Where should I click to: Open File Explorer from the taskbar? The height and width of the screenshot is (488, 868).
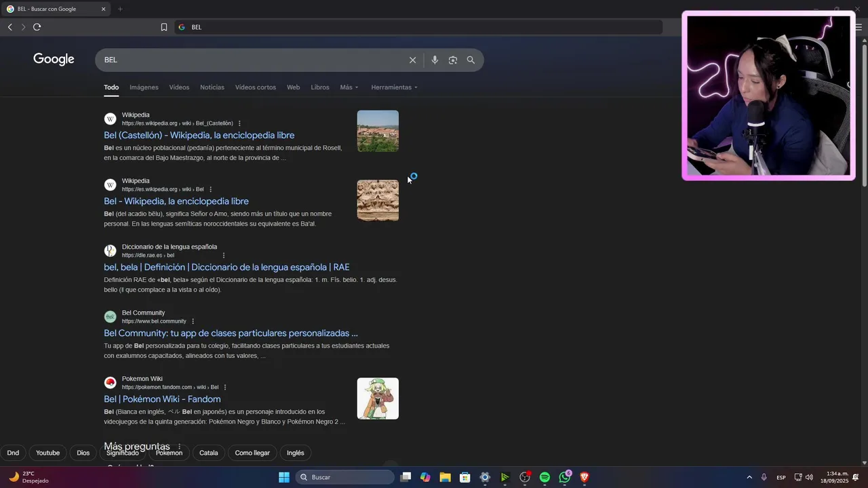coord(445,477)
